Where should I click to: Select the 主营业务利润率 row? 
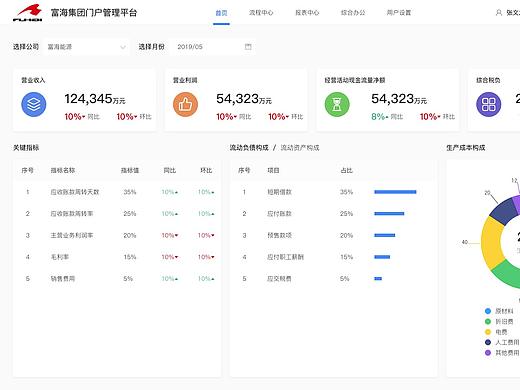[x=117, y=235]
